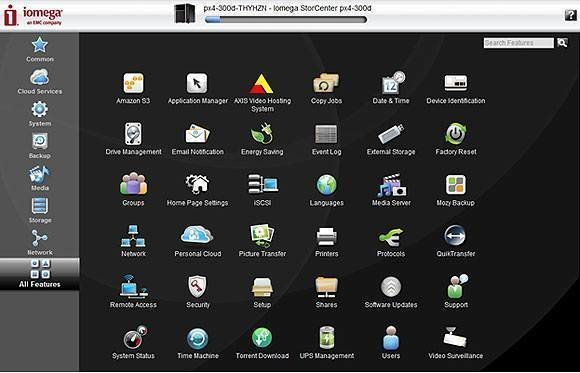Screen dimensions: 580x373
Task: Select the All Features category
Action: click(40, 274)
